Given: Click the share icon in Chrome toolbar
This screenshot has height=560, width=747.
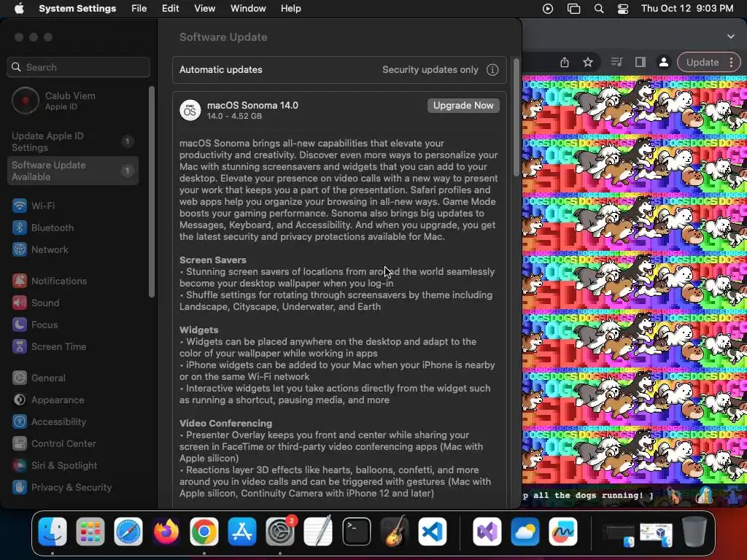Looking at the screenshot, I should point(565,63).
